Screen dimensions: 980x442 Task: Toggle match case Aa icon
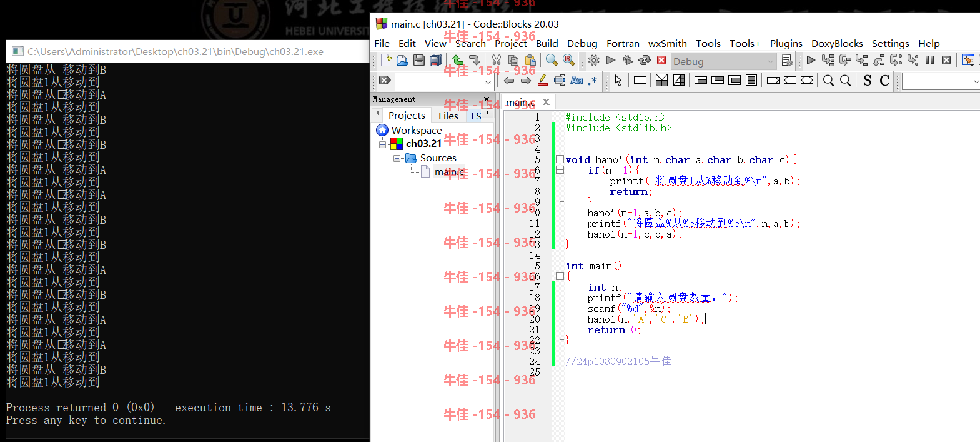tap(577, 81)
